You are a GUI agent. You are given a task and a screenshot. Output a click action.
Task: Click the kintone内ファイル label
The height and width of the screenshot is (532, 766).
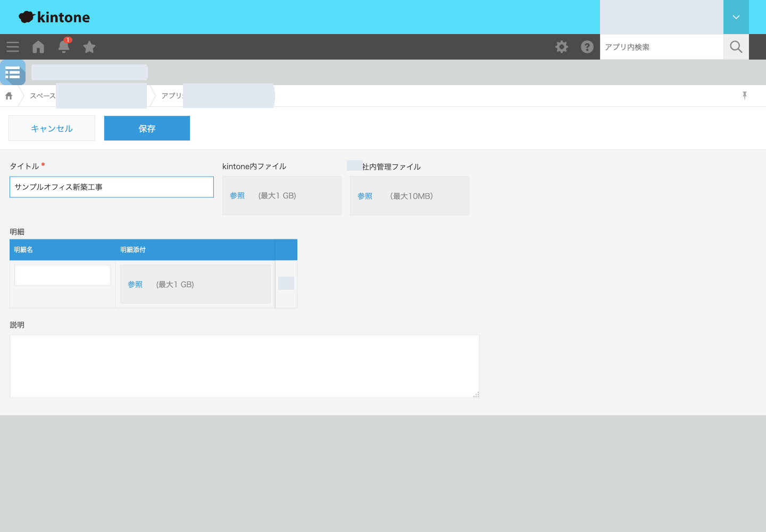tap(254, 167)
